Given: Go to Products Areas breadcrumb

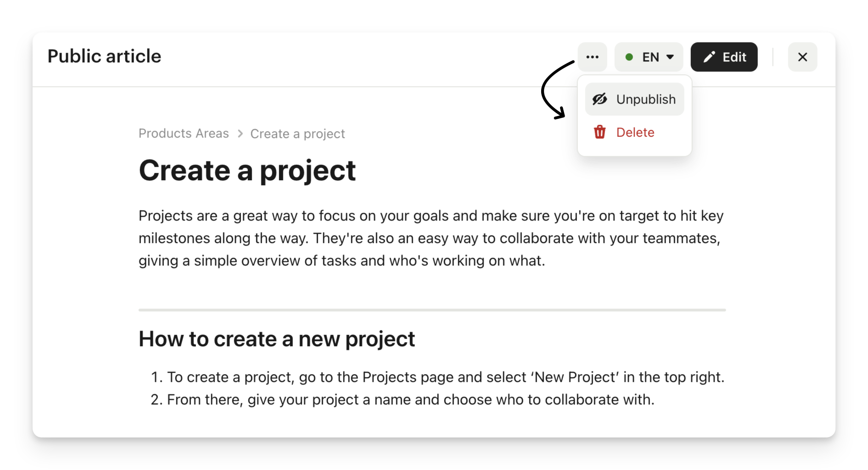Looking at the screenshot, I should click(x=184, y=133).
